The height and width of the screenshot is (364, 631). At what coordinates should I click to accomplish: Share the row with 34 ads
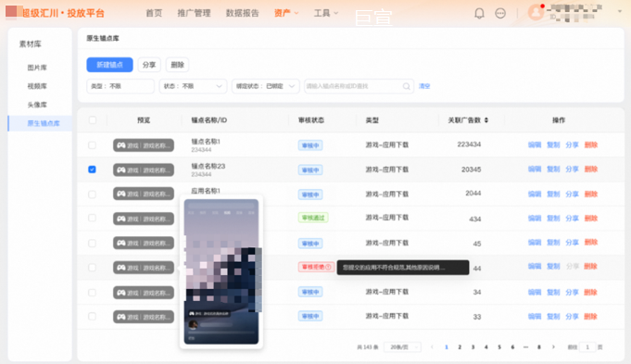pyautogui.click(x=572, y=293)
